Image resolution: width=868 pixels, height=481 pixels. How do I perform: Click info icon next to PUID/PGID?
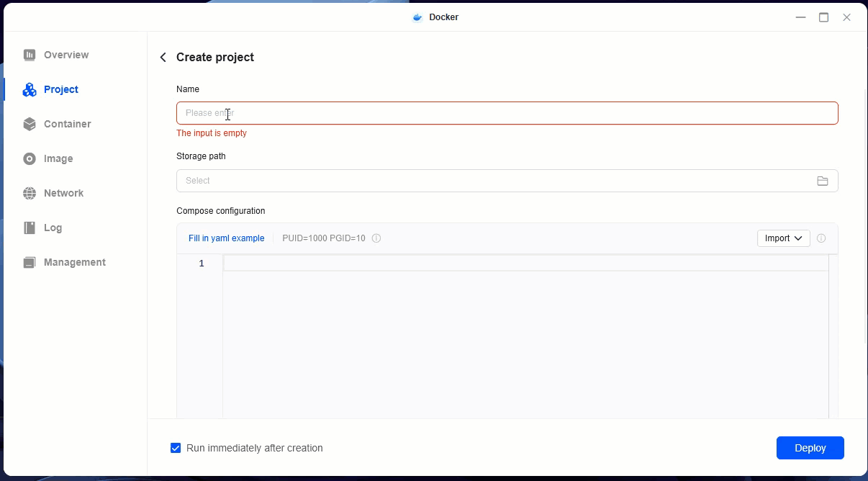coord(376,238)
